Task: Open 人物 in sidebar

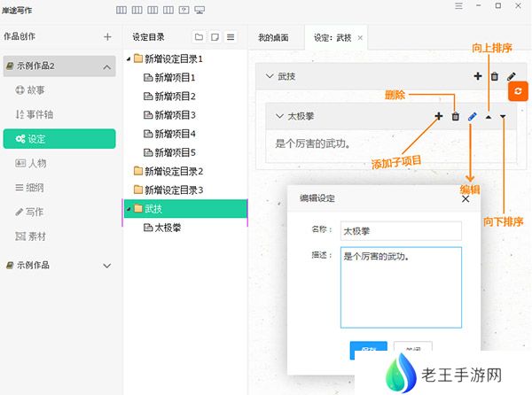Action: [x=30, y=163]
